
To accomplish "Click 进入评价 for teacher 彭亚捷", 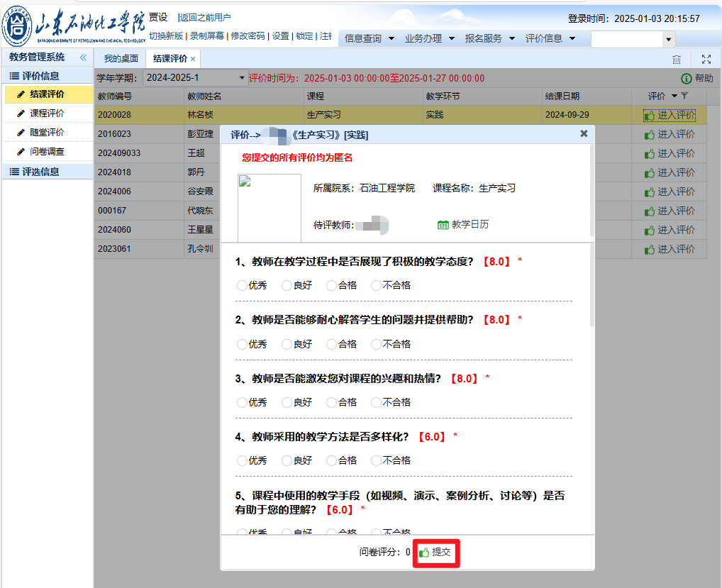I will coord(670,134).
